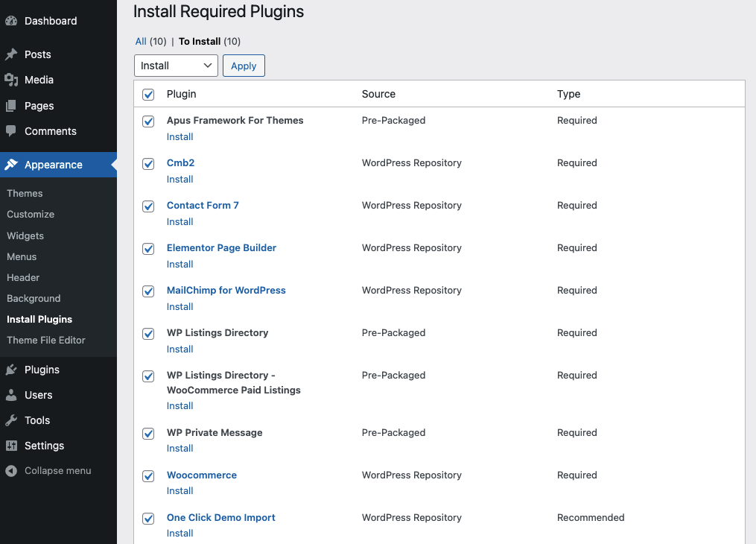Toggle the One Click Demo Import checkbox
This screenshot has height=544, width=756.
tap(148, 519)
